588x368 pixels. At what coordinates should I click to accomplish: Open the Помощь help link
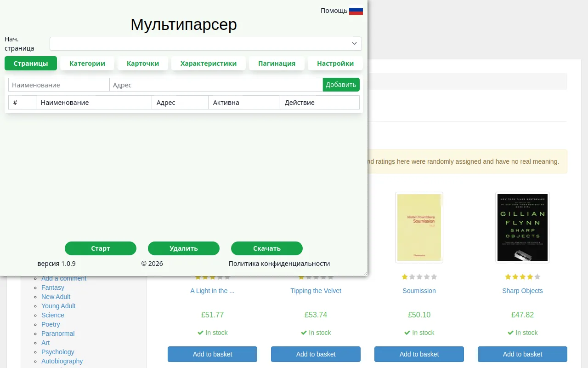click(334, 11)
